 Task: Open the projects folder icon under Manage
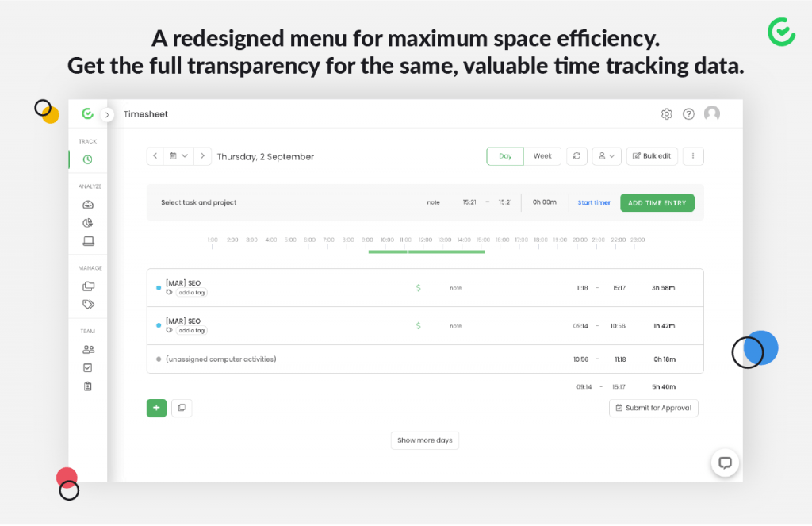tap(88, 286)
